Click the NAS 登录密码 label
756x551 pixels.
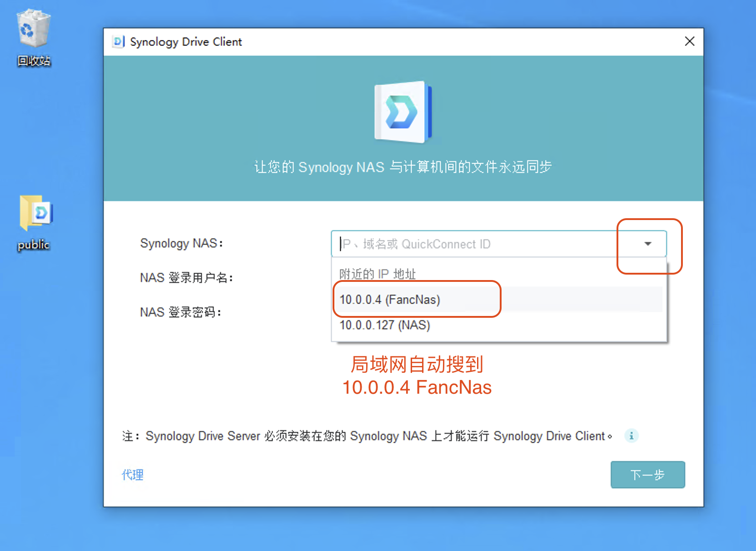(x=180, y=312)
